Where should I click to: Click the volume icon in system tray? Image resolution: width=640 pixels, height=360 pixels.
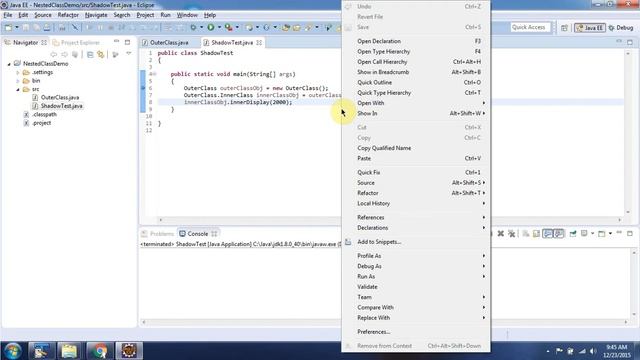pyautogui.click(x=593, y=351)
